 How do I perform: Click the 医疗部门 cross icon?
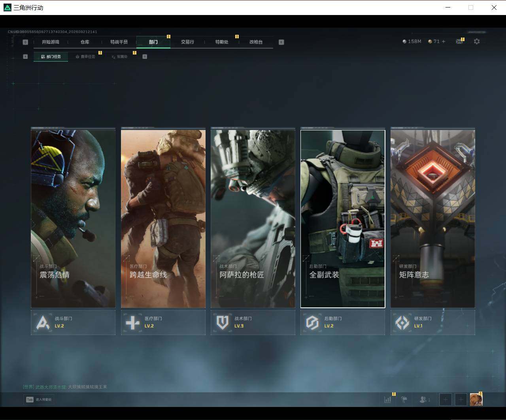coord(132,323)
